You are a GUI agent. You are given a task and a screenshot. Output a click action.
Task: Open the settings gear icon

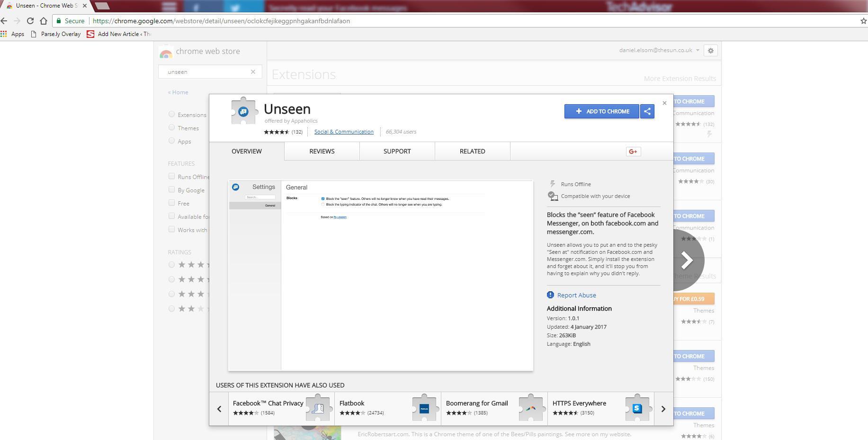coord(710,51)
